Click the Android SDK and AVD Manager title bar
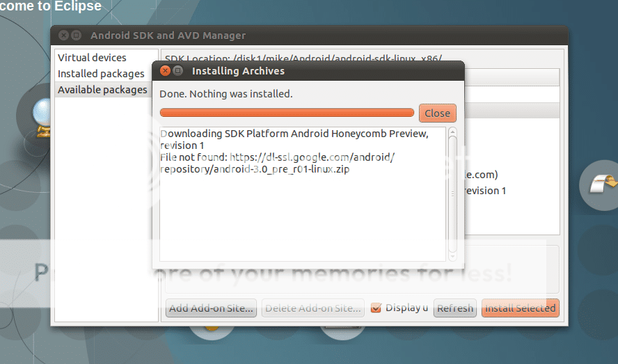 (309, 35)
